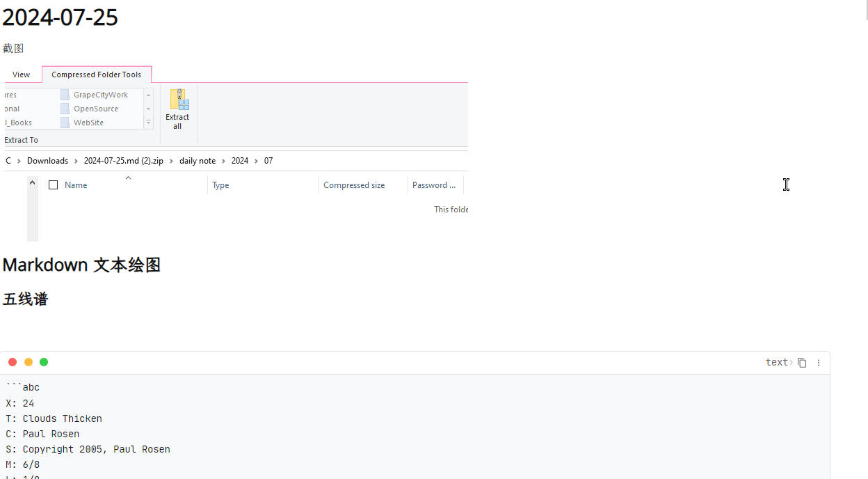Expand the Extract To gallery more arrow

(x=148, y=123)
